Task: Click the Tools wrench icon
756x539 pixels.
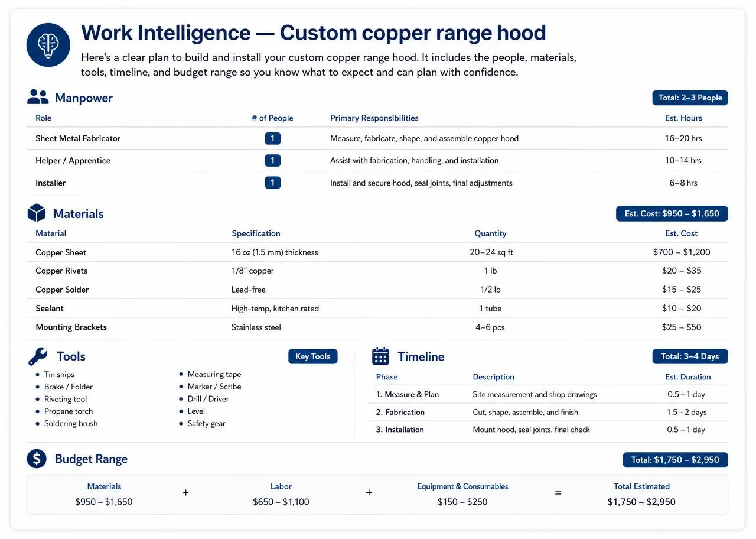Action: (38, 356)
